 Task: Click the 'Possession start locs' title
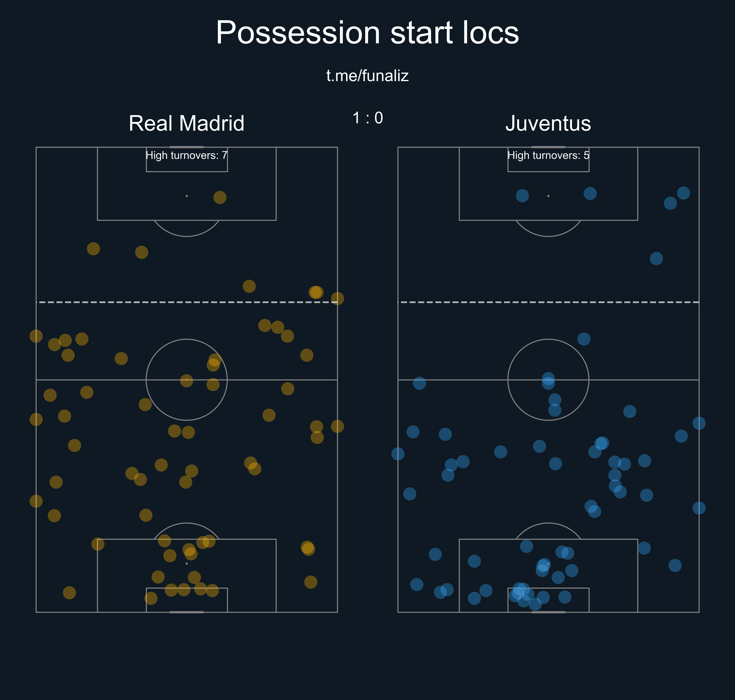367,33
